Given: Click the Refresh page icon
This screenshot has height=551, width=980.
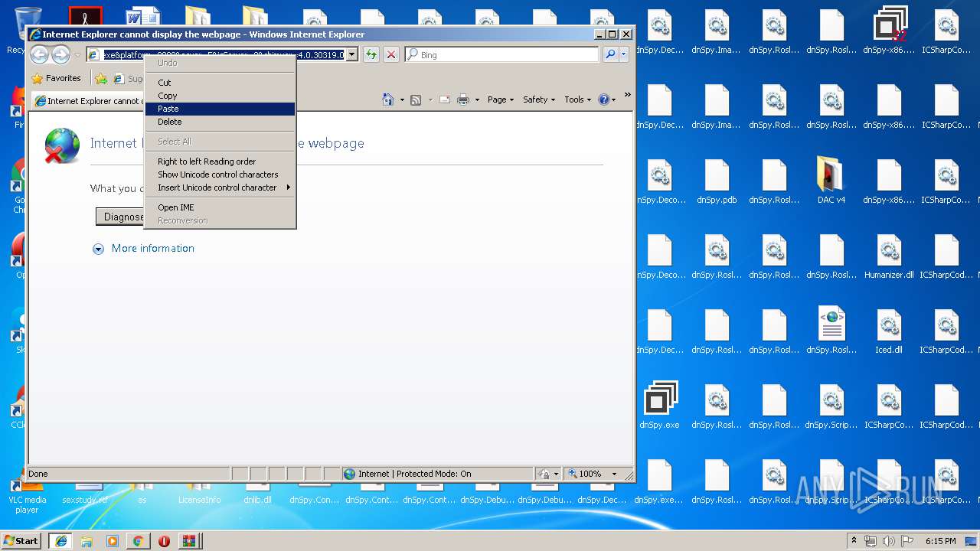Looking at the screenshot, I should 371,54.
